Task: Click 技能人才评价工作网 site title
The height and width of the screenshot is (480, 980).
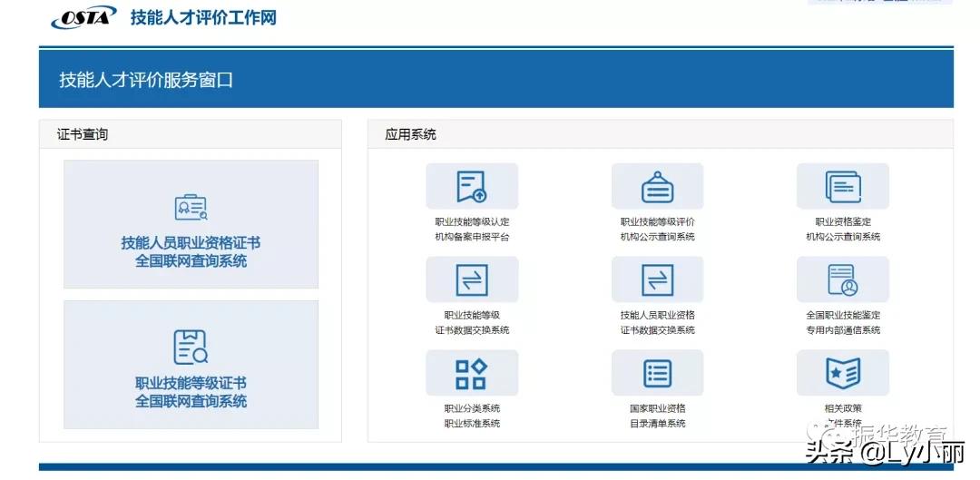Action: pyautogui.click(x=203, y=17)
